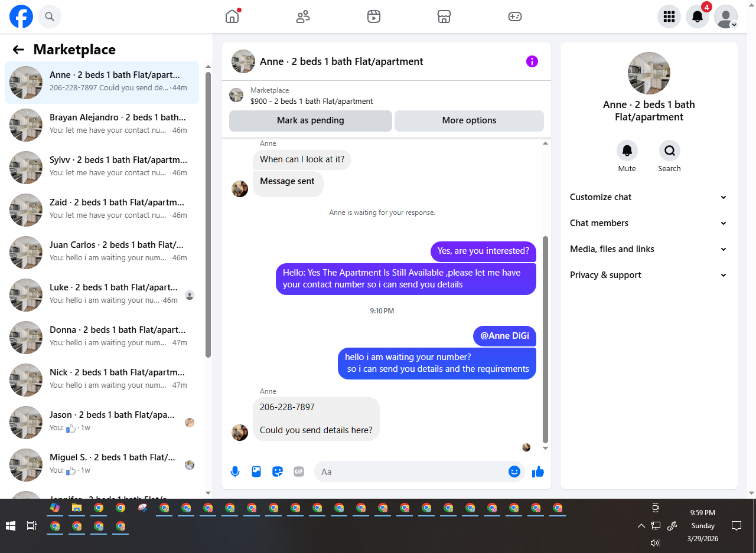
Task: Expand Media, files and links section
Action: pyautogui.click(x=649, y=249)
